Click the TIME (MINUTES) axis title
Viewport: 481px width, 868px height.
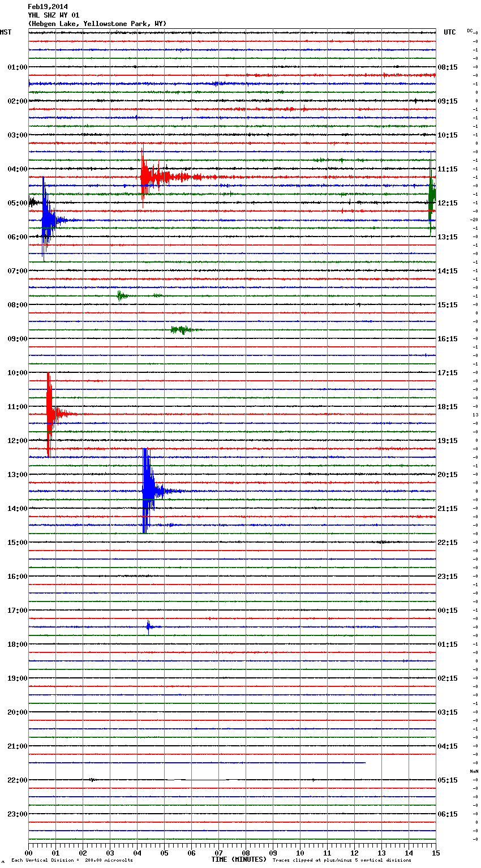(239, 860)
